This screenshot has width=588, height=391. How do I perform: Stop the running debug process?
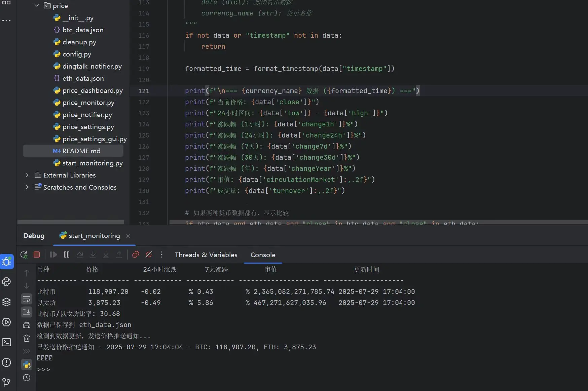(x=37, y=255)
